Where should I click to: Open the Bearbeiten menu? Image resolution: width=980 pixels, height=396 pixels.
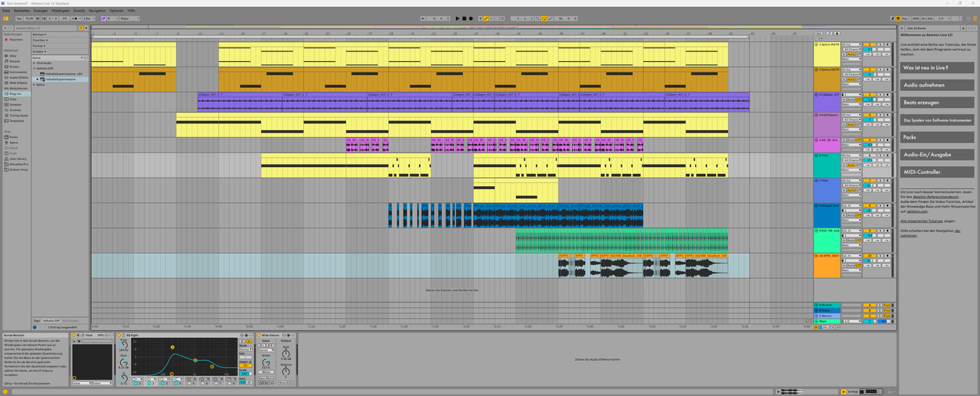click(21, 11)
